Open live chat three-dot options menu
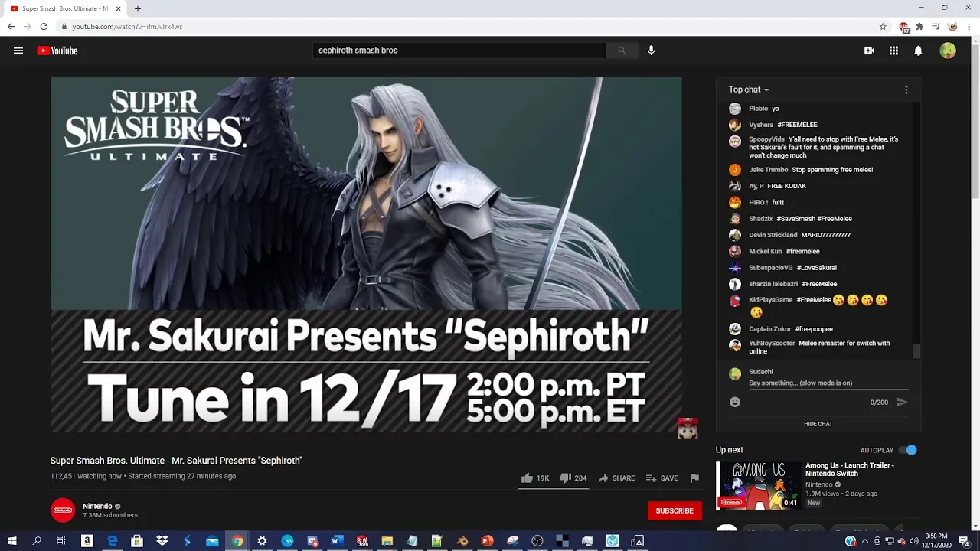This screenshot has height=551, width=980. click(x=906, y=90)
